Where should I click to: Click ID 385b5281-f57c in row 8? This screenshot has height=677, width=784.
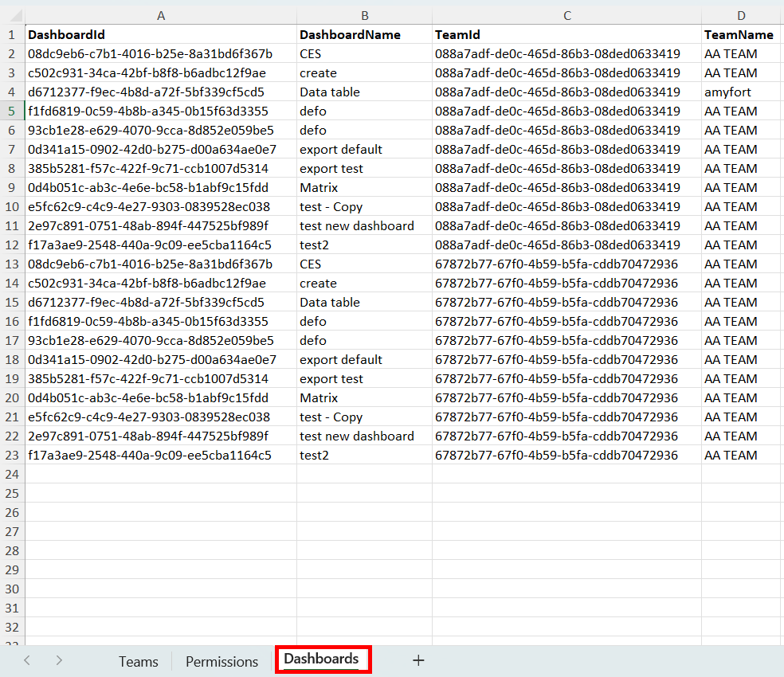[161, 169]
